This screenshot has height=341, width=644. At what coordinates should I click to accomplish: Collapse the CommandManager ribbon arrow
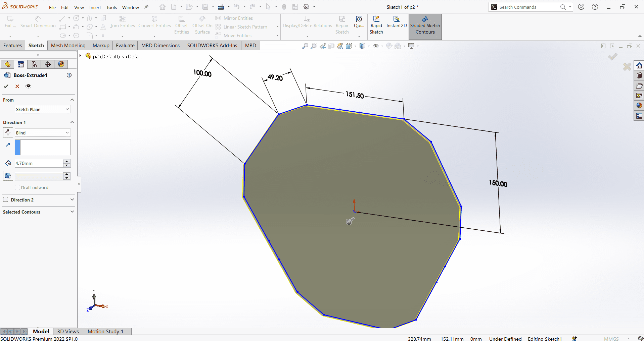point(640,36)
